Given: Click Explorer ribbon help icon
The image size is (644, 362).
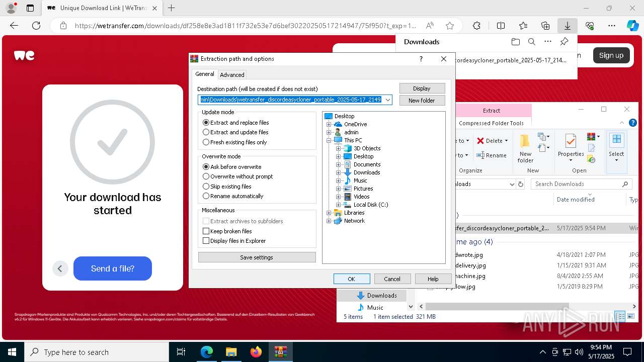Looking at the screenshot, I should pyautogui.click(x=633, y=123).
